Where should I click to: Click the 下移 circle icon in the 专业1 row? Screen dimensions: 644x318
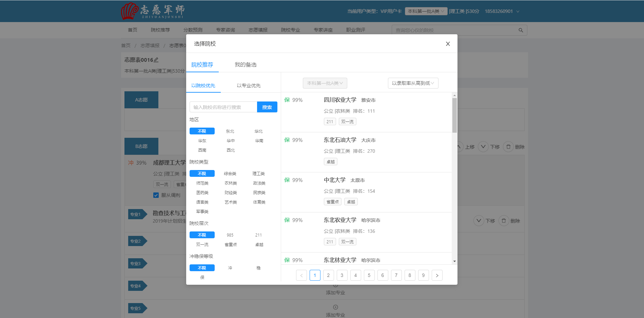point(479,221)
